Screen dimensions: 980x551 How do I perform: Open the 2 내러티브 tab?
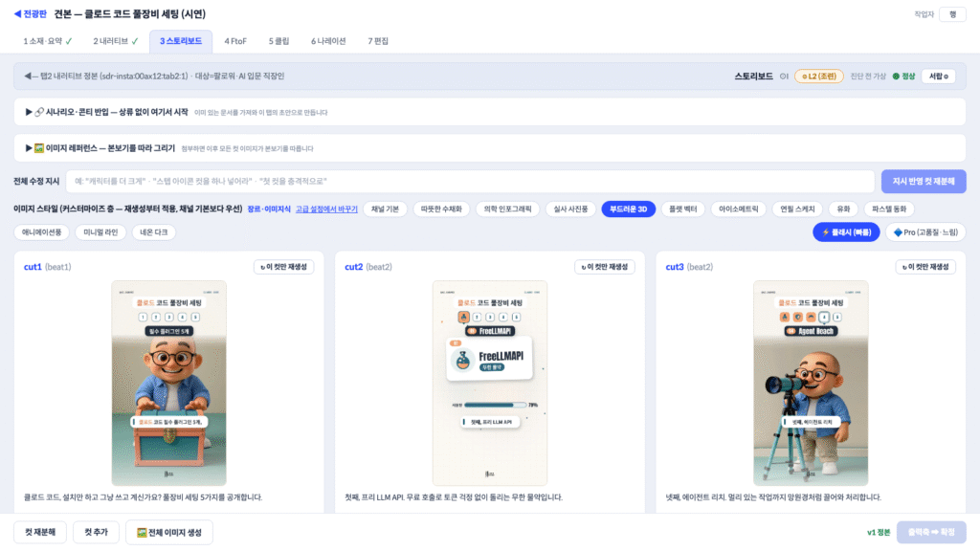pos(116,41)
